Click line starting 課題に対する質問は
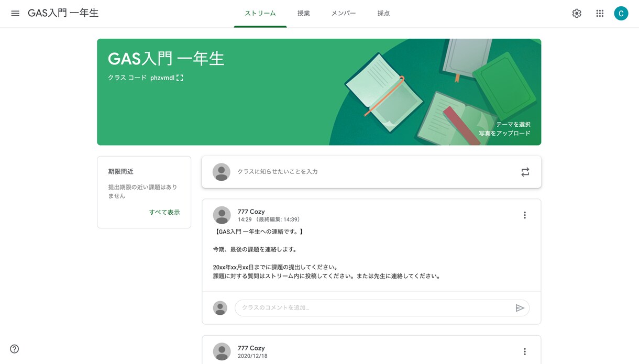Image resolution: width=639 pixels, height=364 pixels. [x=326, y=276]
